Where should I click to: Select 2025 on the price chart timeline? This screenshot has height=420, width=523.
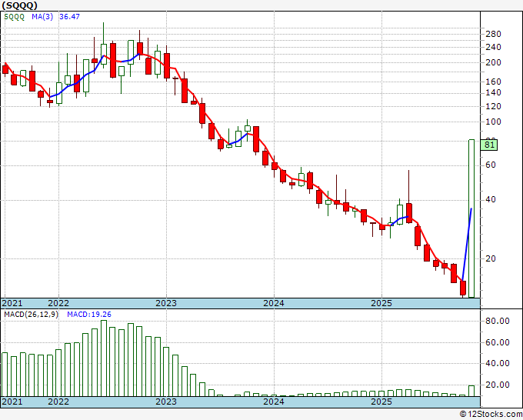point(382,303)
